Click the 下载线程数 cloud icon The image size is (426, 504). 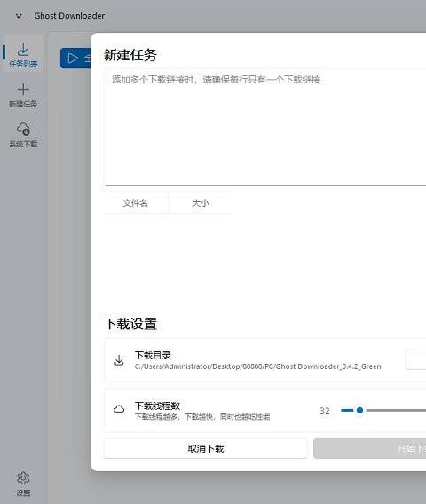[119, 409]
